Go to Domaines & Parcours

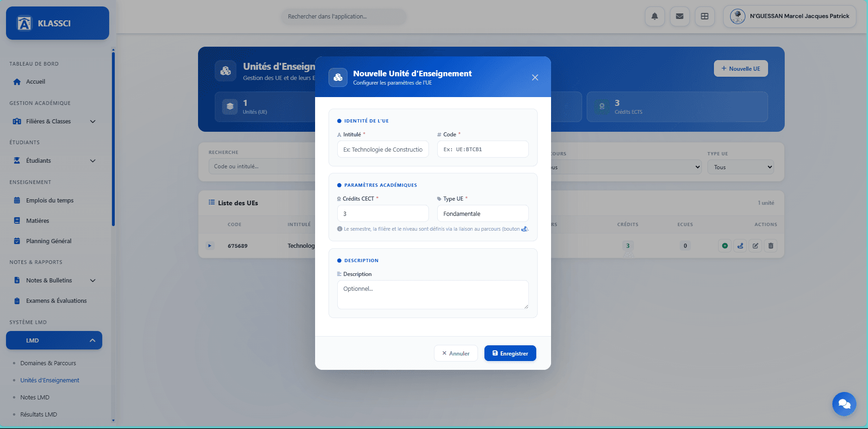tap(48, 363)
